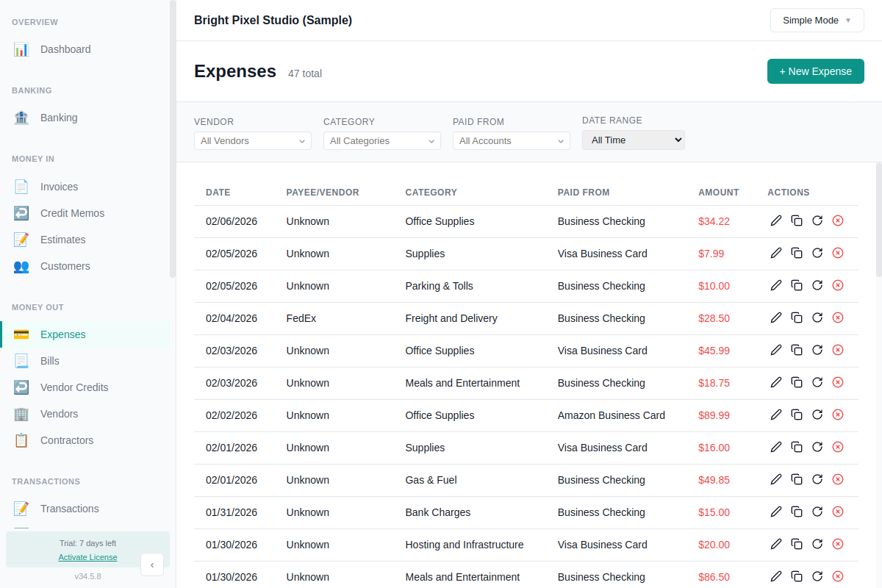
Task: Select the Banking icon
Action: [58, 118]
